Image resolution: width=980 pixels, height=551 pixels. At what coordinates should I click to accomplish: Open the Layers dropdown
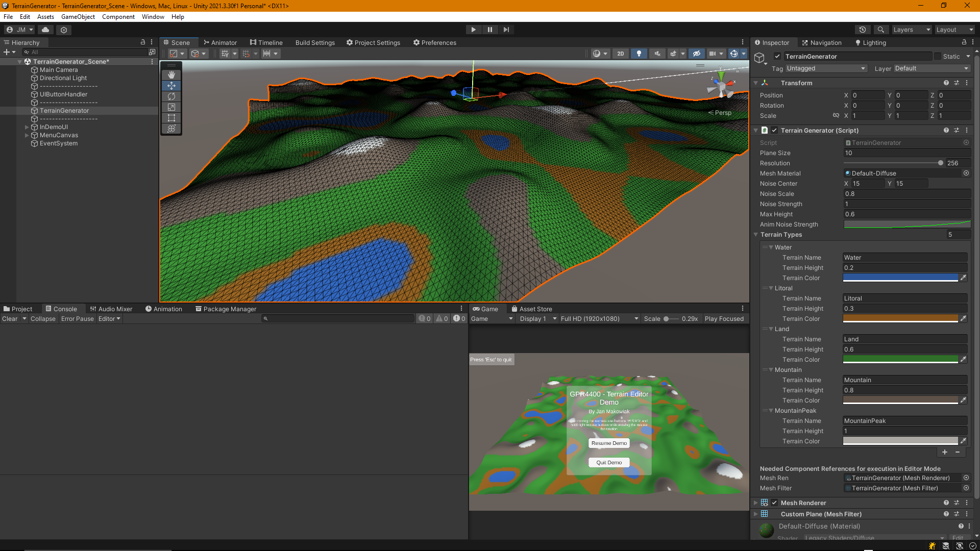912,30
